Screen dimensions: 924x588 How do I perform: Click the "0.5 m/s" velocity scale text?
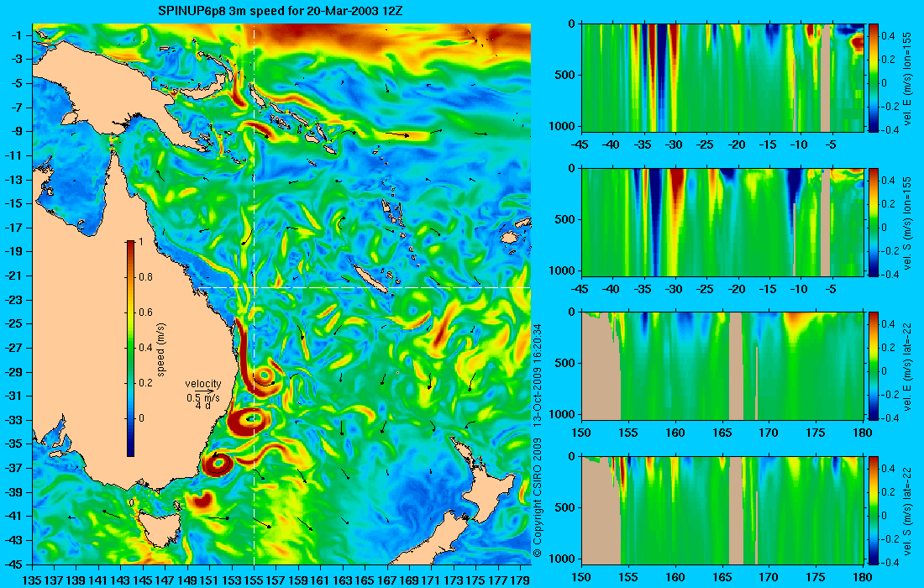point(203,397)
